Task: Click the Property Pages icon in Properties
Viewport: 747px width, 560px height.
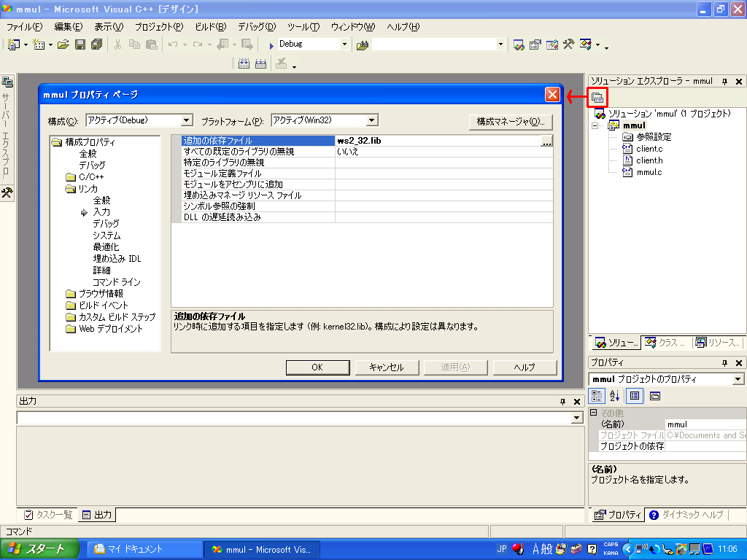Action: (x=655, y=396)
